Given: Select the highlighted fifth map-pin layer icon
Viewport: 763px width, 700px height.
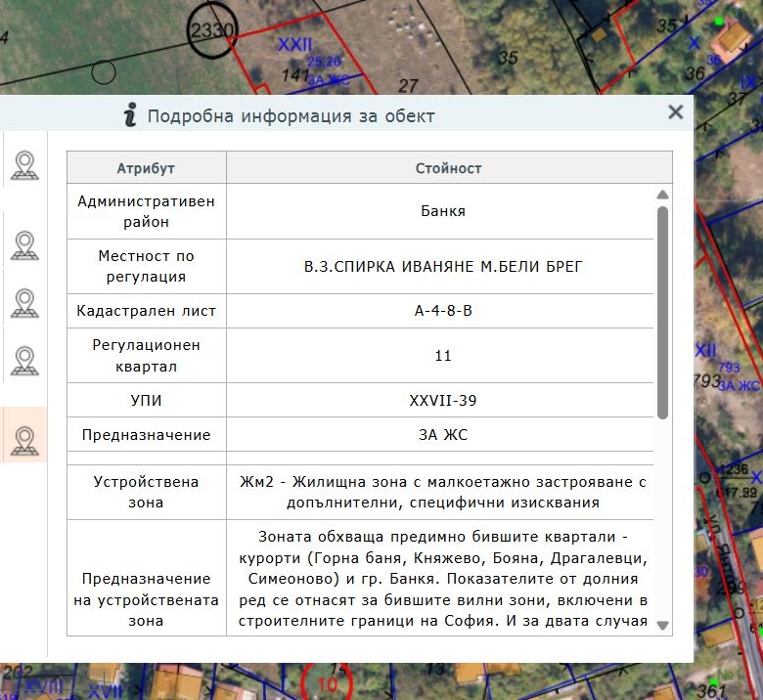Looking at the screenshot, I should click(24, 441).
